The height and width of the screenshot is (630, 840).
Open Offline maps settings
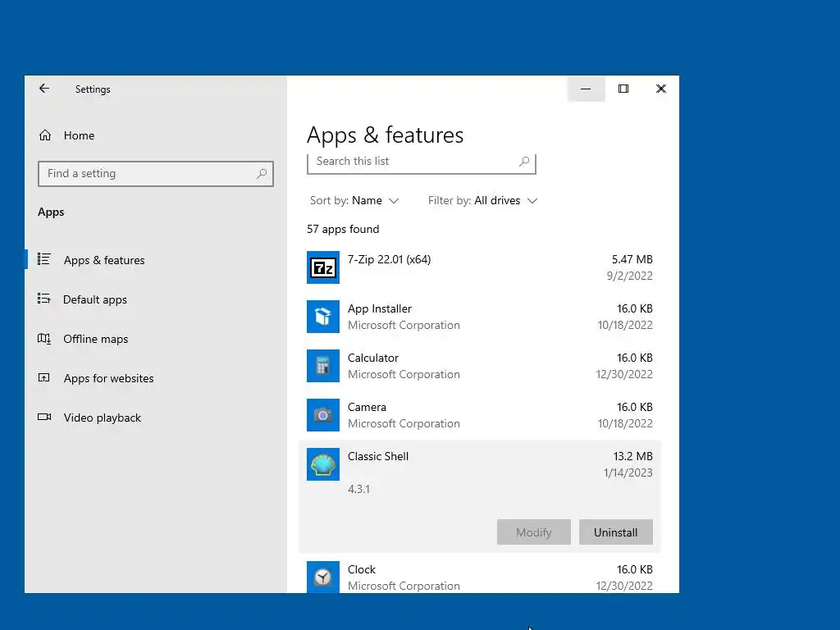pyautogui.click(x=95, y=339)
